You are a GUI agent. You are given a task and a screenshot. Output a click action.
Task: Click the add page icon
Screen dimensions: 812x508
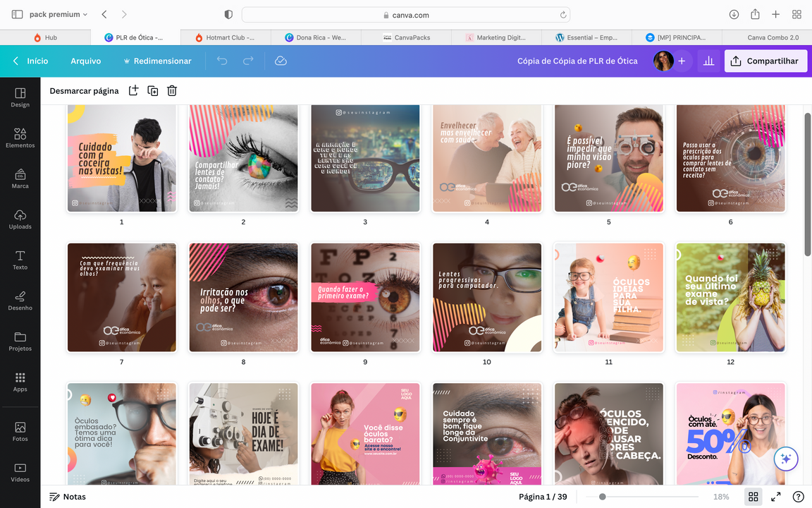[133, 90]
